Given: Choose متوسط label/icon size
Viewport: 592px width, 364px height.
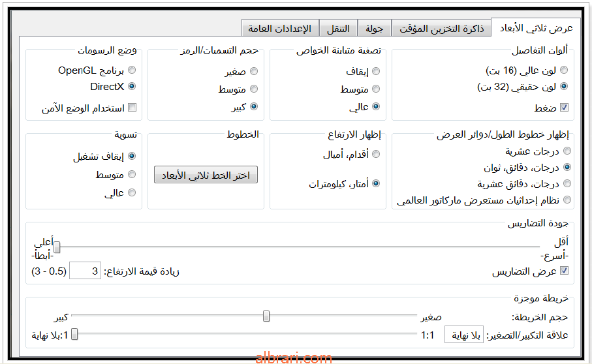Looking at the screenshot, I should pyautogui.click(x=254, y=89).
